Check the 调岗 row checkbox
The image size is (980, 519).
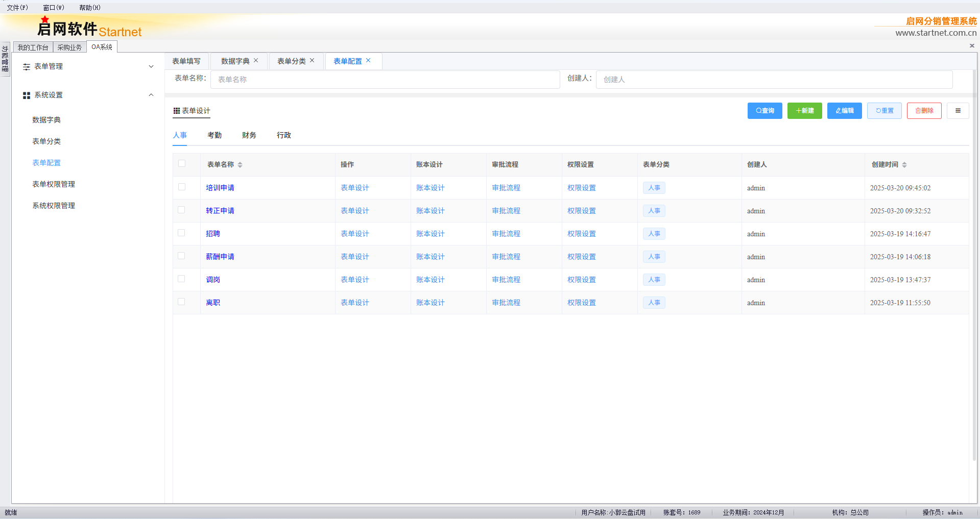tap(182, 279)
